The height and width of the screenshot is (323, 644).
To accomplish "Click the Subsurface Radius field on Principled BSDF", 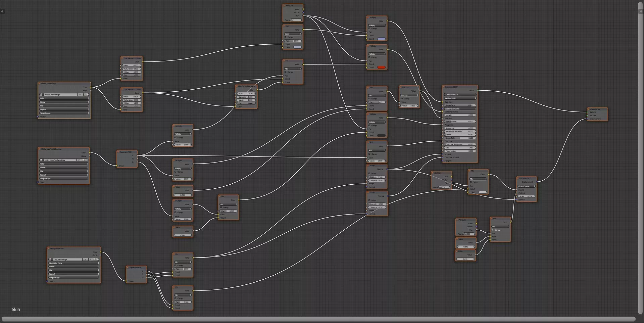I will (x=459, y=109).
